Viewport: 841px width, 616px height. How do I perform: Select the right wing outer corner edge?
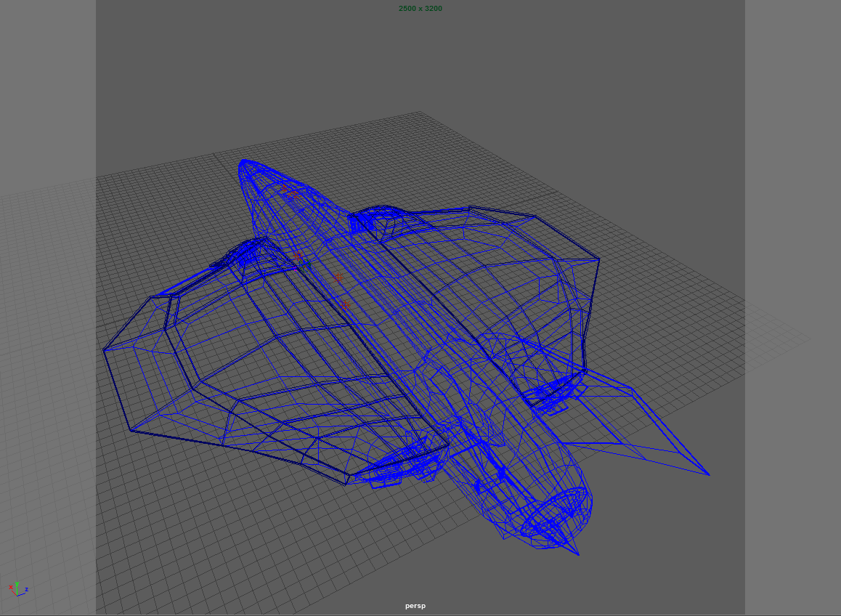pos(598,259)
